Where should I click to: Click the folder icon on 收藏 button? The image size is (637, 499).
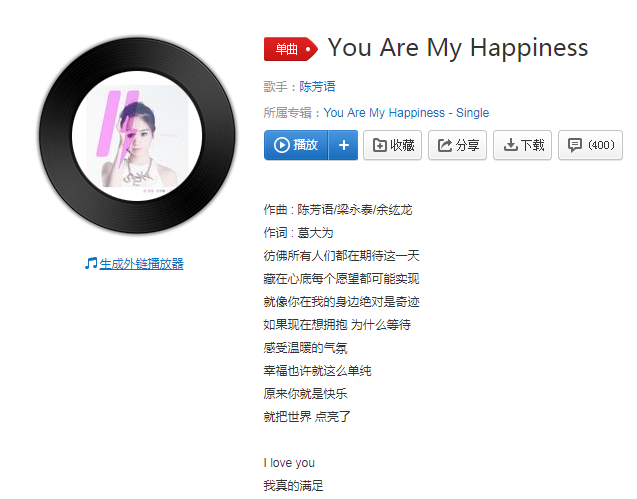pos(379,145)
